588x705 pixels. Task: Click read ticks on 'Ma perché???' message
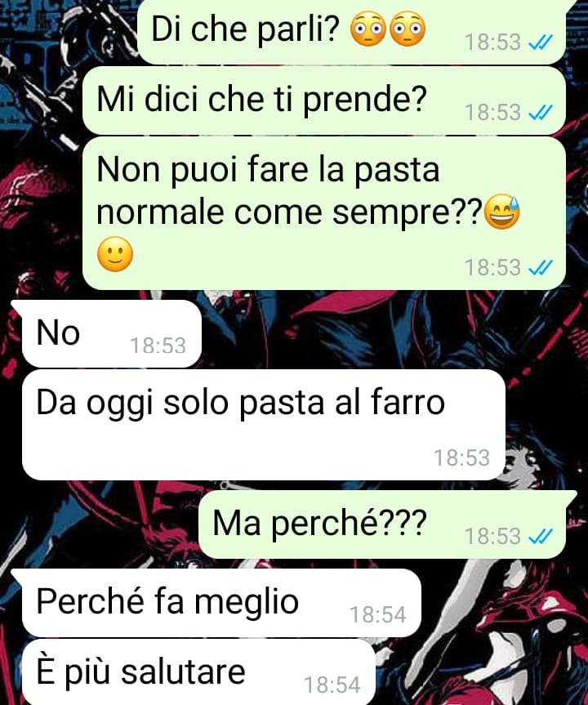coord(541,537)
